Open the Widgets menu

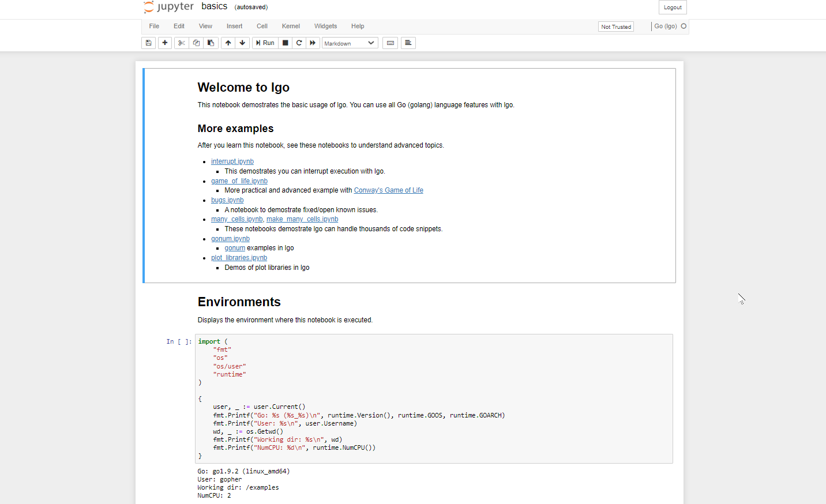[325, 26]
